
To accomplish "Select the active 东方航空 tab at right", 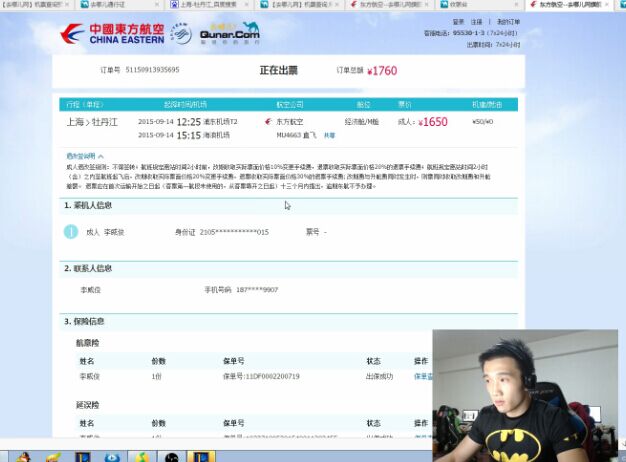I will [570, 4].
